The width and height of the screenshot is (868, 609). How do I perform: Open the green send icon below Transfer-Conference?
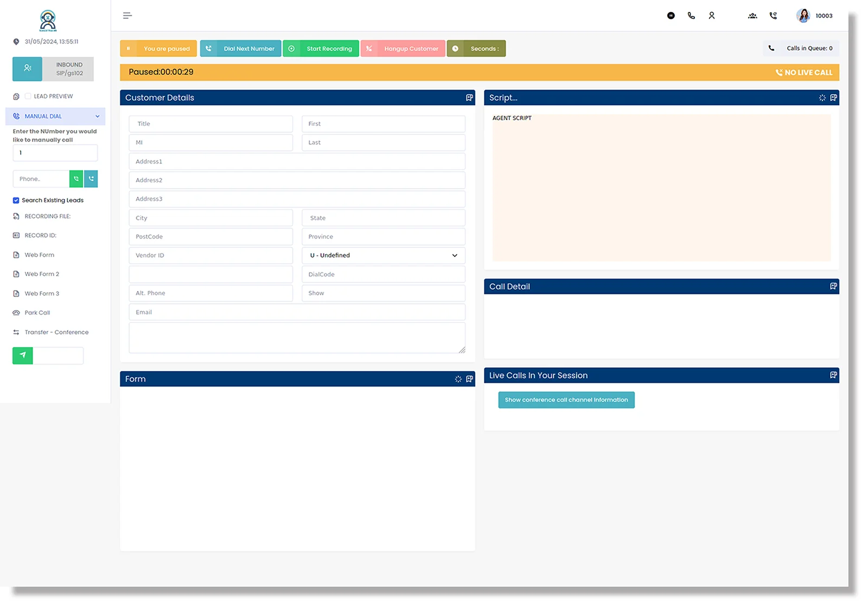(x=22, y=355)
